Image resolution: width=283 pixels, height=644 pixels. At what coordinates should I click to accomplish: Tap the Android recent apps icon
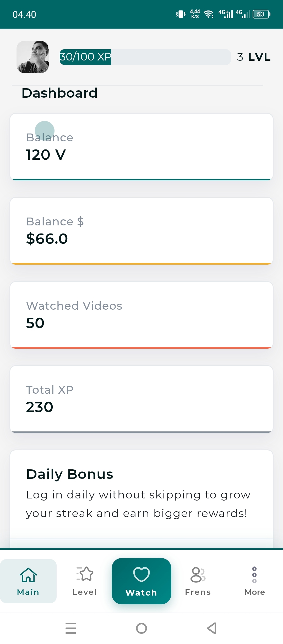pos(71,628)
